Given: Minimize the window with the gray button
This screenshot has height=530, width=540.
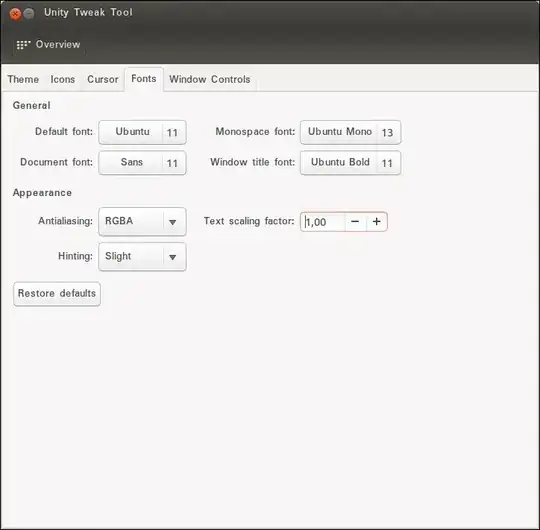Looking at the screenshot, I should (x=29, y=14).
